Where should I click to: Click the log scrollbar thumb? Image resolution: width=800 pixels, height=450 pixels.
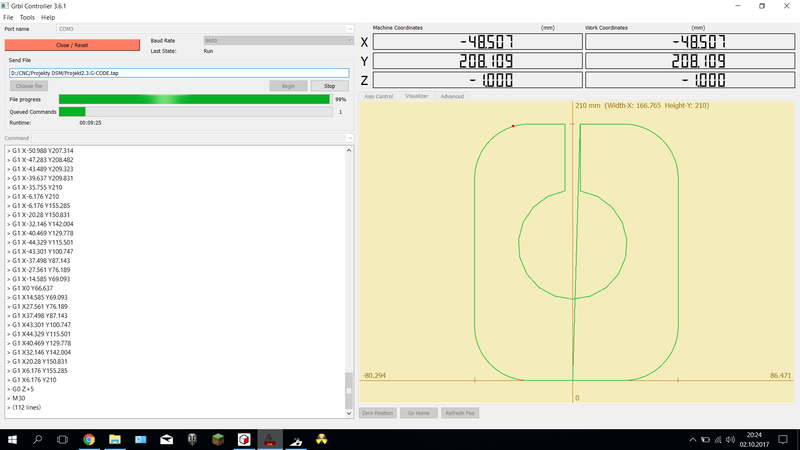pyautogui.click(x=349, y=391)
